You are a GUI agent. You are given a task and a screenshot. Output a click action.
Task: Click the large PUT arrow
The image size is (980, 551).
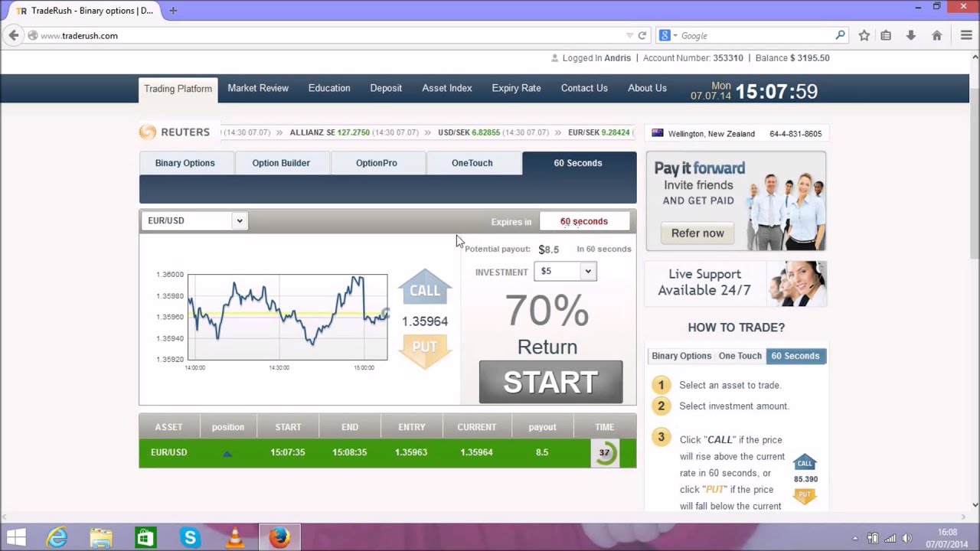pos(425,350)
